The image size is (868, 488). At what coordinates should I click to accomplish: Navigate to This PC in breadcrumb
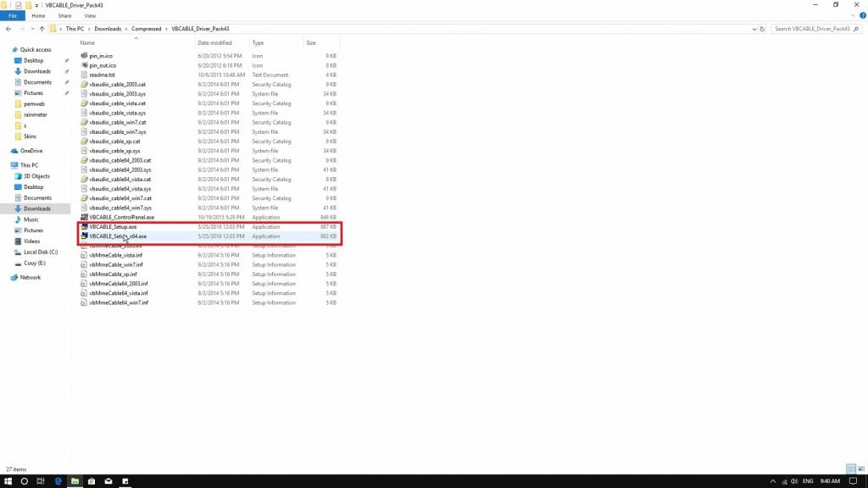75,29
